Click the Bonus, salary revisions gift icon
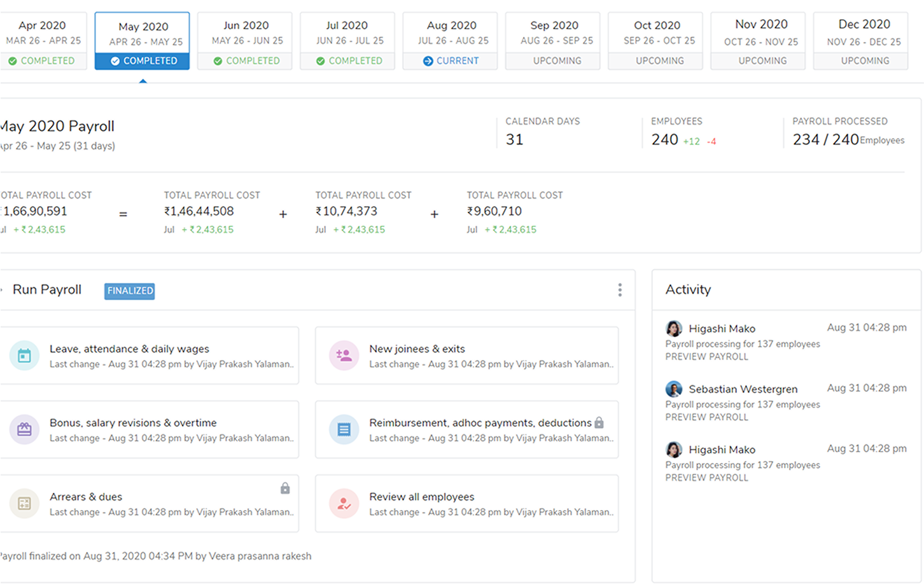This screenshot has width=924, height=587. pos(24,430)
